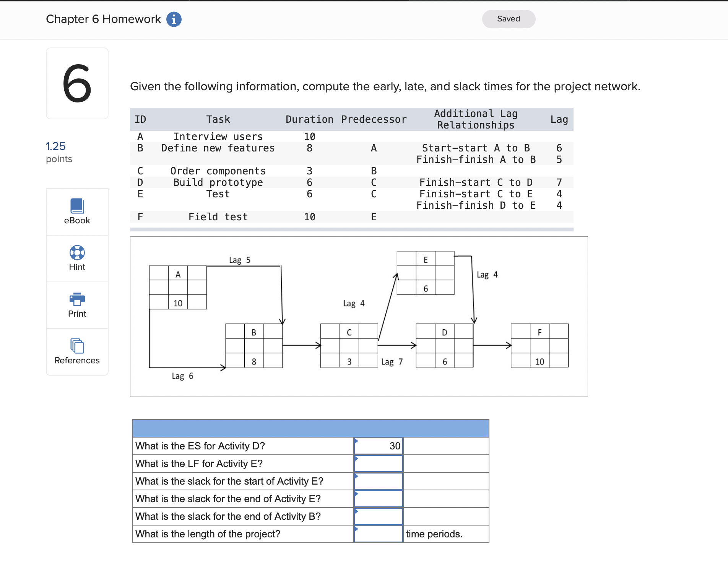Click the Saved status indicator
Viewport: 728px width, 563px height.
coord(509,18)
